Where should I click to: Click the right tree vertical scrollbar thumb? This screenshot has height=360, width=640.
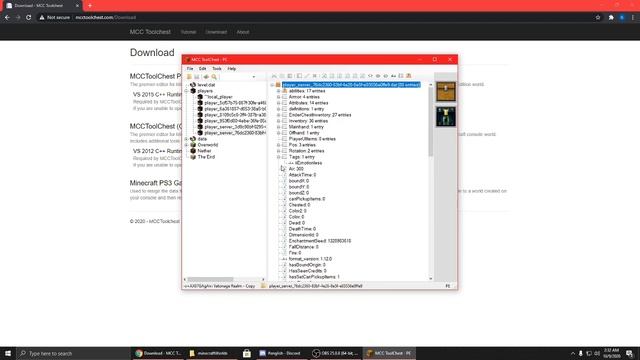pos(431,122)
